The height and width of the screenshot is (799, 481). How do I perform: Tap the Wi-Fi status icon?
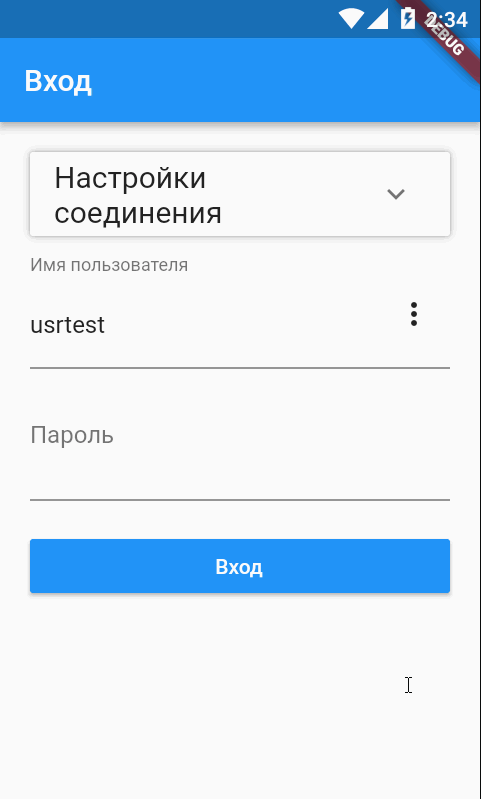(x=351, y=20)
